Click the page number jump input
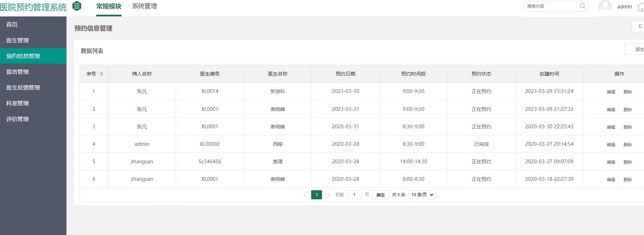Screen dimensions: 644x235 click(354, 195)
